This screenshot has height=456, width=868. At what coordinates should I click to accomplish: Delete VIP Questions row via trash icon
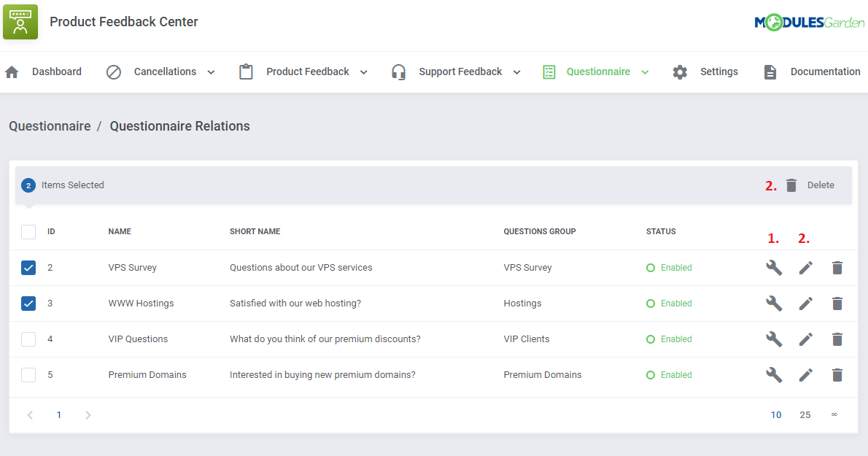coord(837,339)
